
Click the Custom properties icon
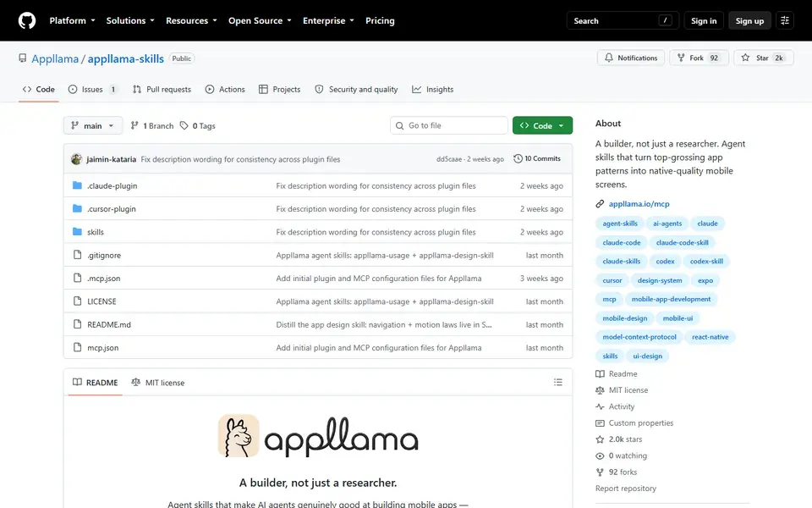600,423
